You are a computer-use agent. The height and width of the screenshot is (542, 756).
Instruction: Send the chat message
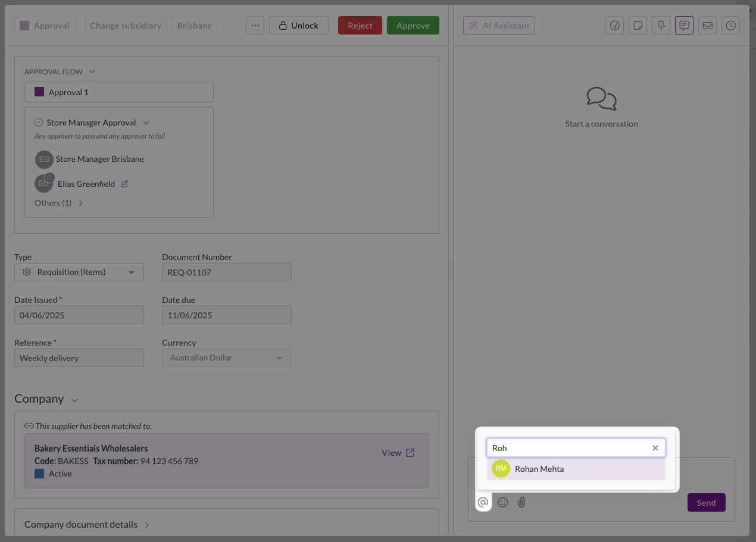point(707,503)
